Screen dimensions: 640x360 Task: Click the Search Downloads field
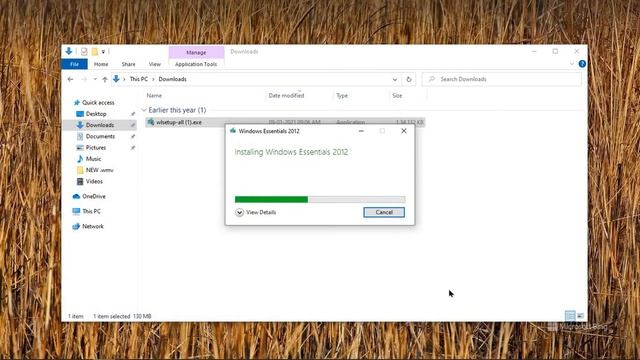tap(502, 79)
